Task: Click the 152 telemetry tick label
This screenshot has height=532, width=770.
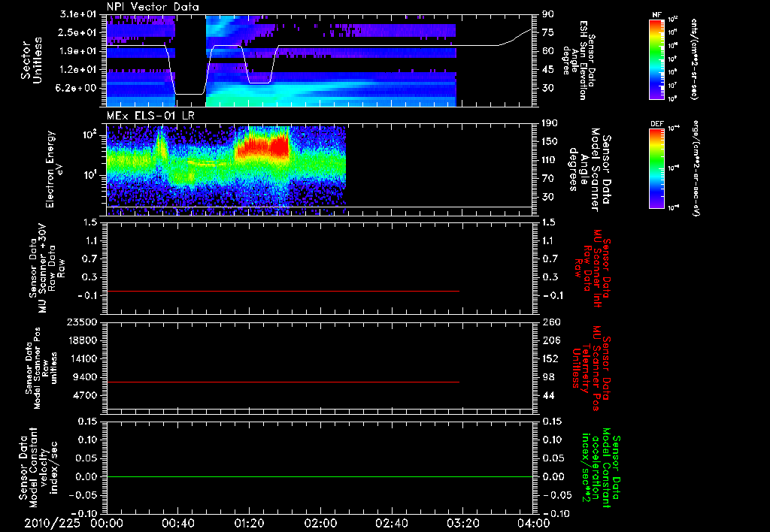Action: pyautogui.click(x=550, y=359)
